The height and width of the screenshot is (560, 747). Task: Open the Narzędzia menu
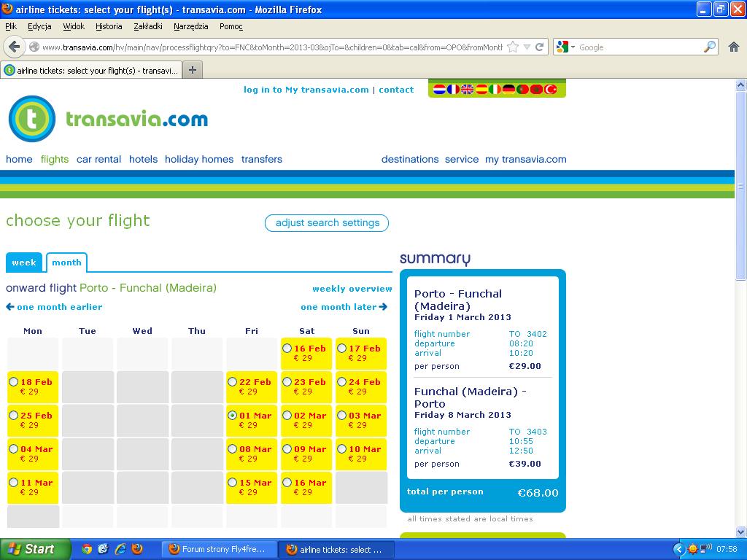[x=190, y=27]
